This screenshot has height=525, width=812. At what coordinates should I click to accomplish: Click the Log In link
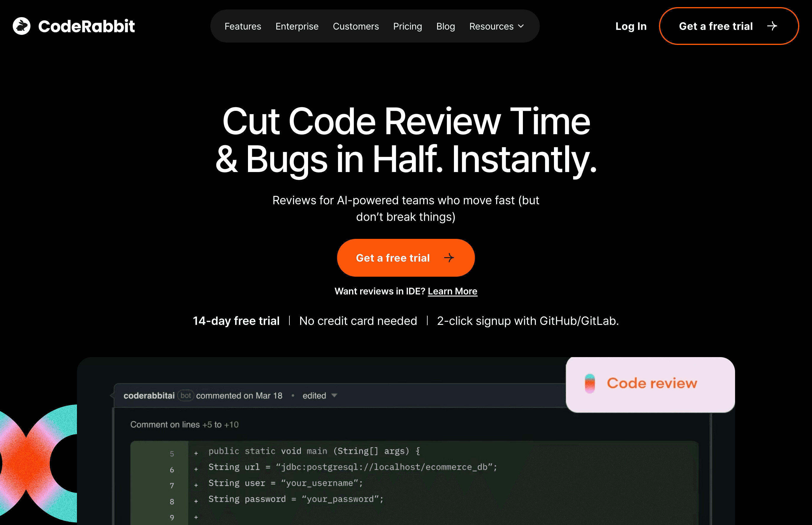point(631,26)
